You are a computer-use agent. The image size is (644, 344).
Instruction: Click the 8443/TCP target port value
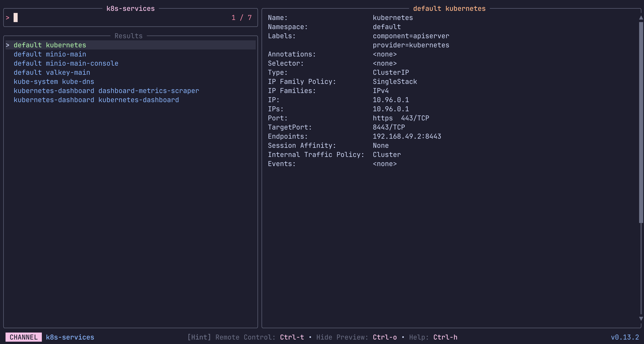[x=389, y=127]
